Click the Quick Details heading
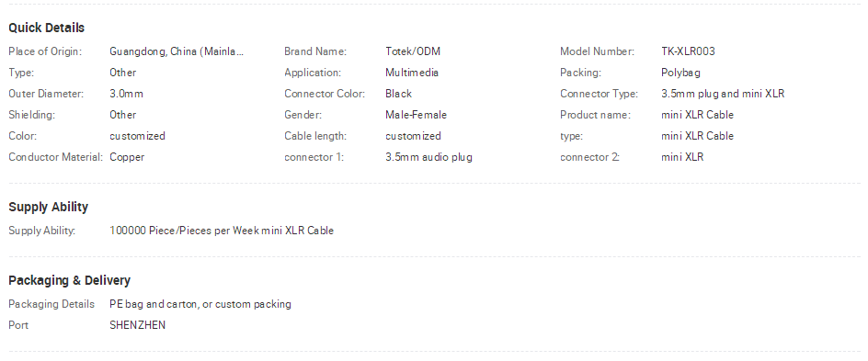 pos(47,28)
